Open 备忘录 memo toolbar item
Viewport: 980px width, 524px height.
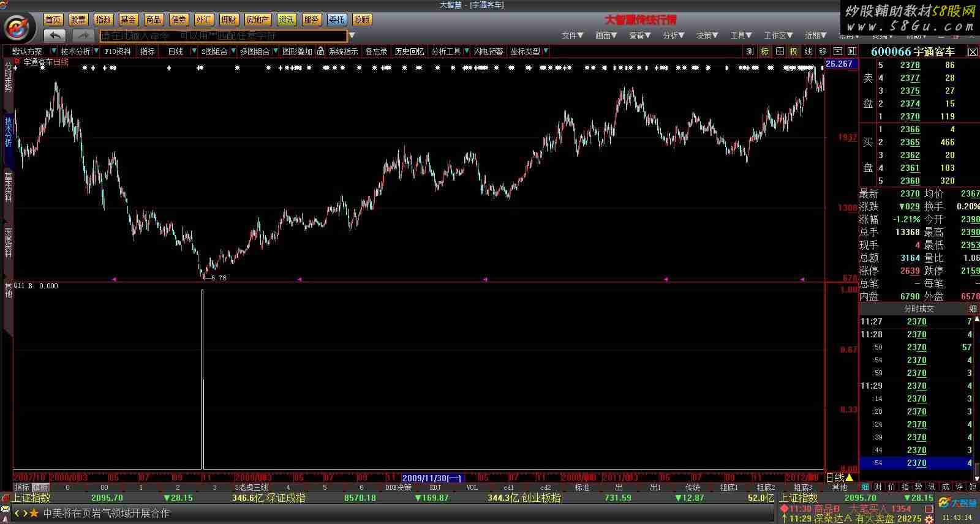pos(376,51)
